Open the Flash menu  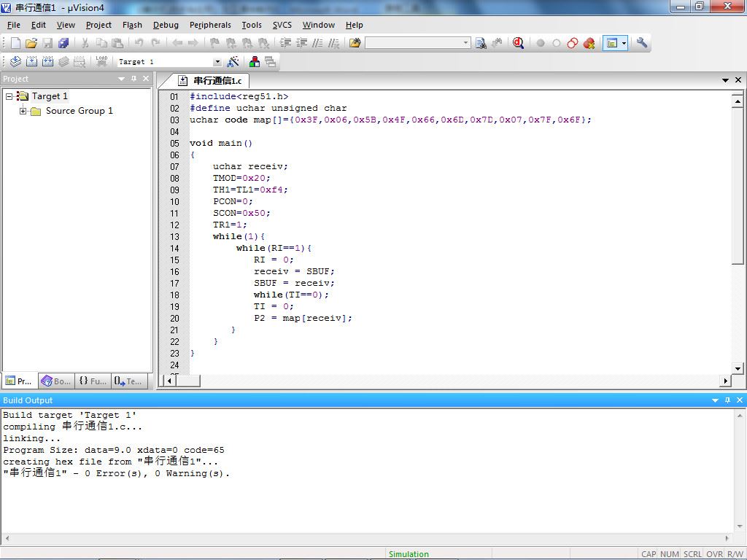tap(132, 25)
